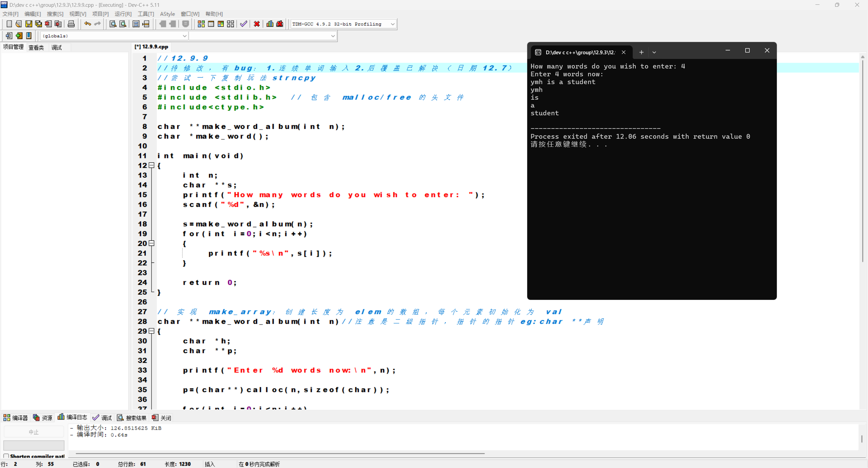This screenshot has width=868, height=468.
Task: Click the Undo arrow icon
Action: click(87, 24)
